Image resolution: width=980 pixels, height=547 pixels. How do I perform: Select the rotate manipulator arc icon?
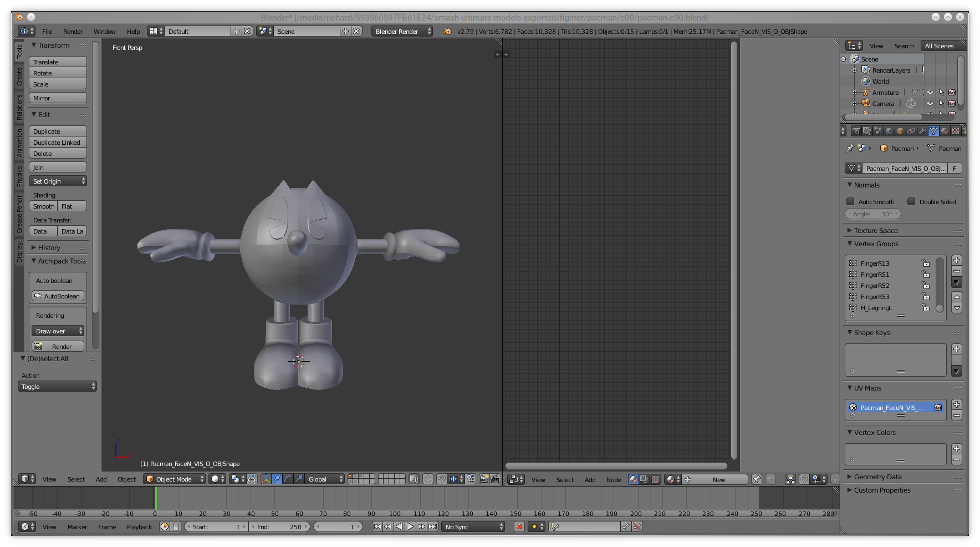click(x=288, y=479)
